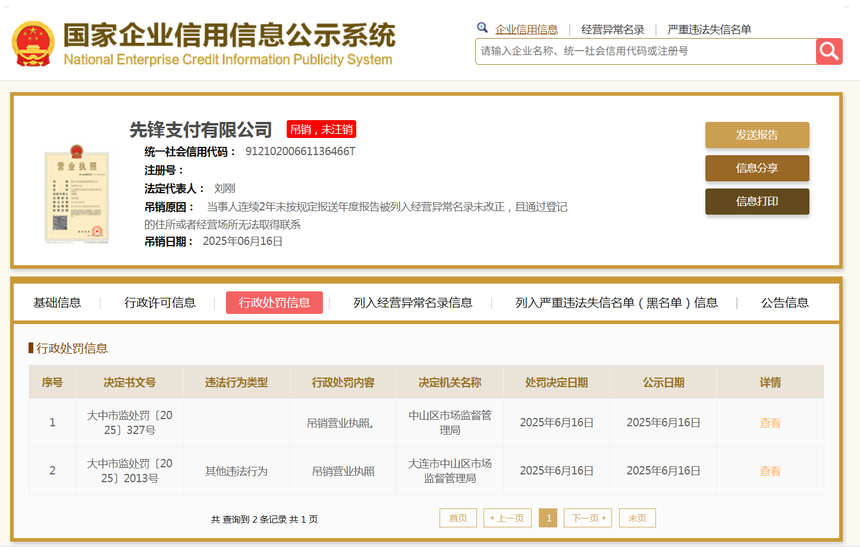Click the small blue magnifier icon
Screen dimensions: 860x547
coord(482,27)
